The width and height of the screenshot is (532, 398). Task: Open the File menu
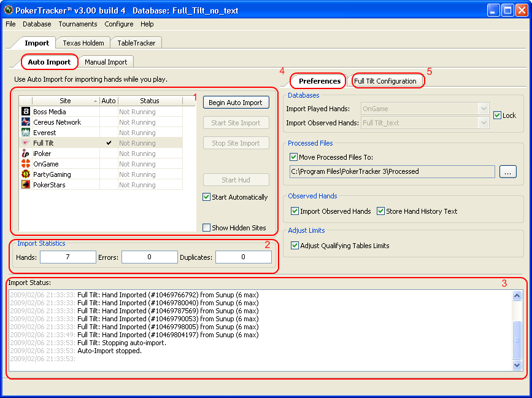tap(10, 24)
